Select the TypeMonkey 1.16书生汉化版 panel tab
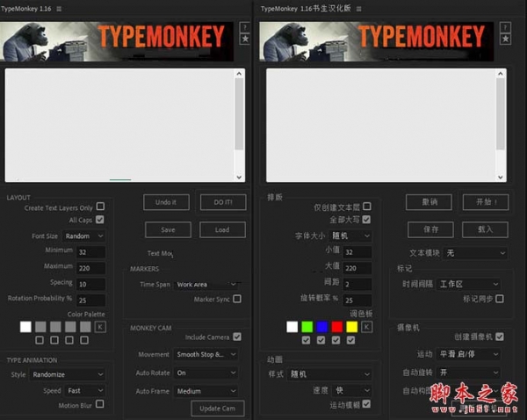 click(306, 9)
